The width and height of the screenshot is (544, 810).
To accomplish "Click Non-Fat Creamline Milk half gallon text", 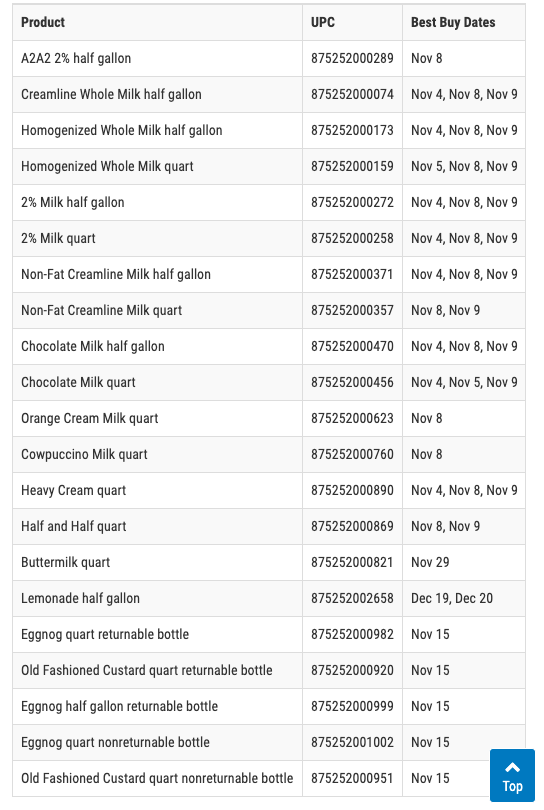I will tap(116, 274).
